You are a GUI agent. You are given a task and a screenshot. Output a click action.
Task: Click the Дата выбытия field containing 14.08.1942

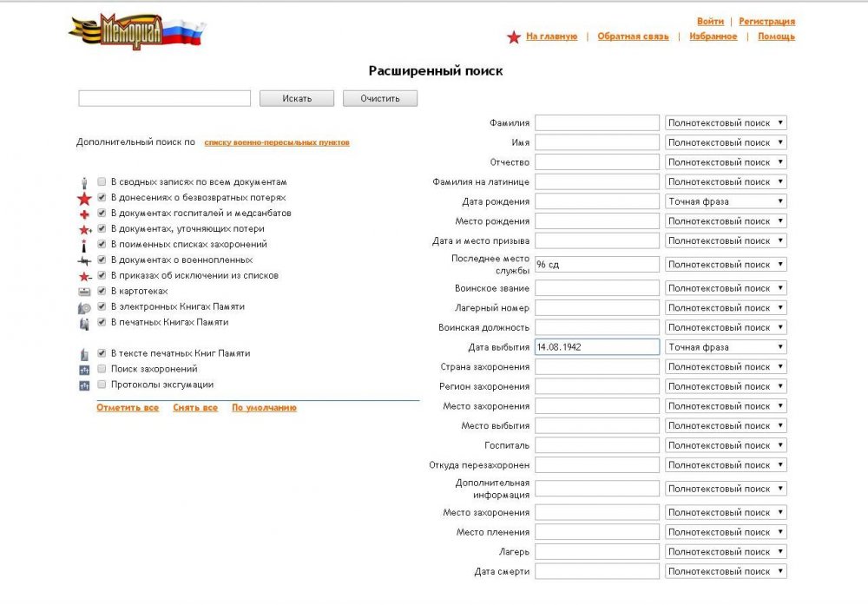[x=597, y=347]
